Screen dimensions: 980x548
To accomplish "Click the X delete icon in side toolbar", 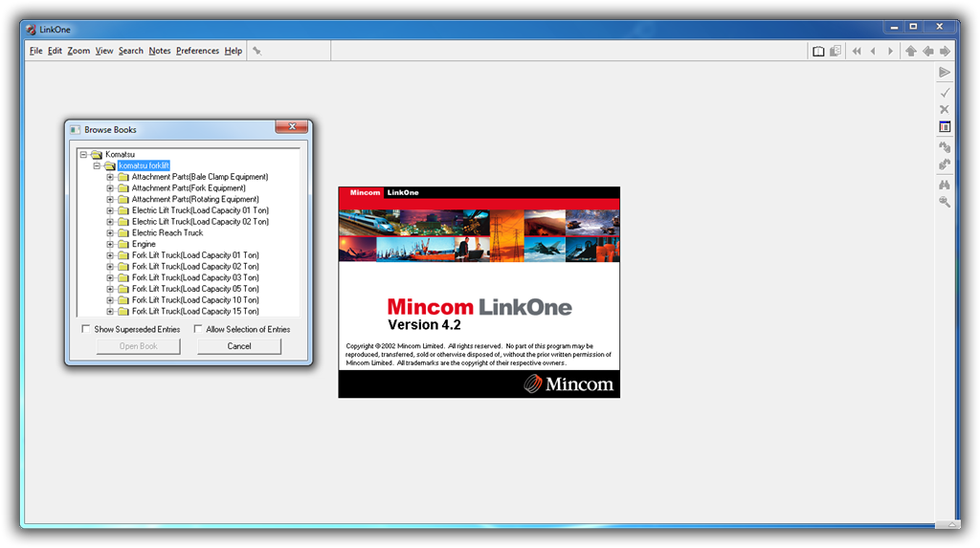I will point(945,109).
